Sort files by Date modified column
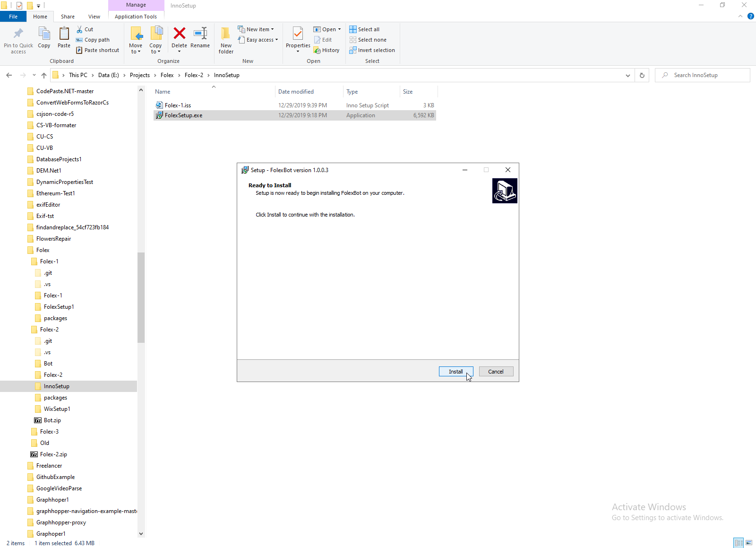 click(309, 92)
